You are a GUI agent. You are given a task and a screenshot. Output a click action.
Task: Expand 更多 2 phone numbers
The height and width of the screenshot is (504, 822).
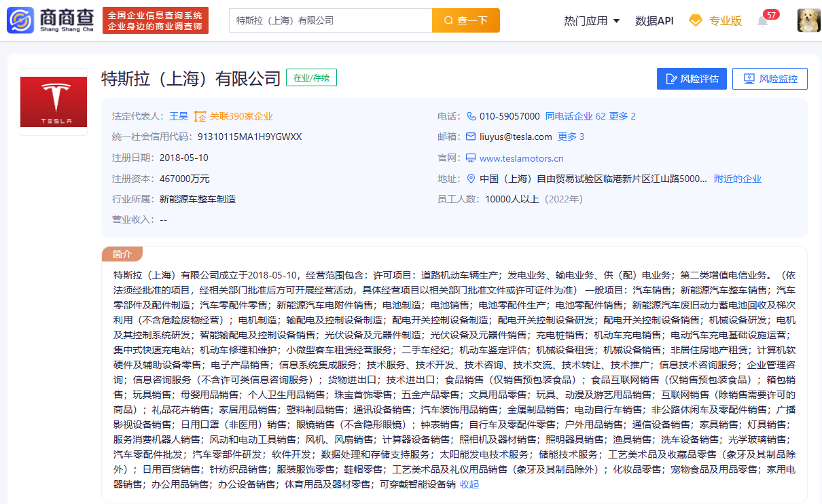(x=622, y=116)
